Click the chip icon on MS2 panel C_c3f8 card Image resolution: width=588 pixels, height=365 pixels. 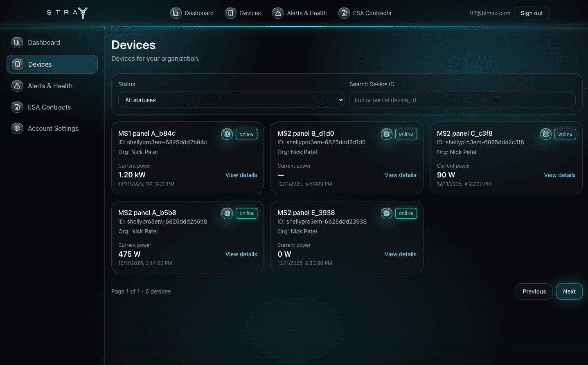coord(545,134)
